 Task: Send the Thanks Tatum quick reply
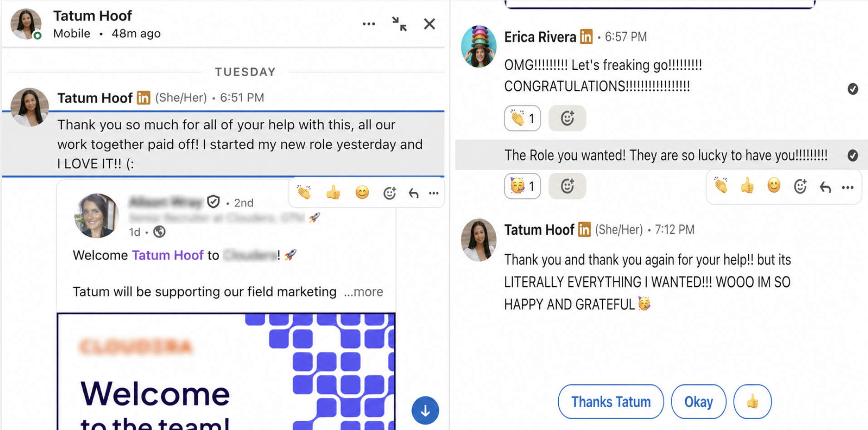click(x=611, y=402)
